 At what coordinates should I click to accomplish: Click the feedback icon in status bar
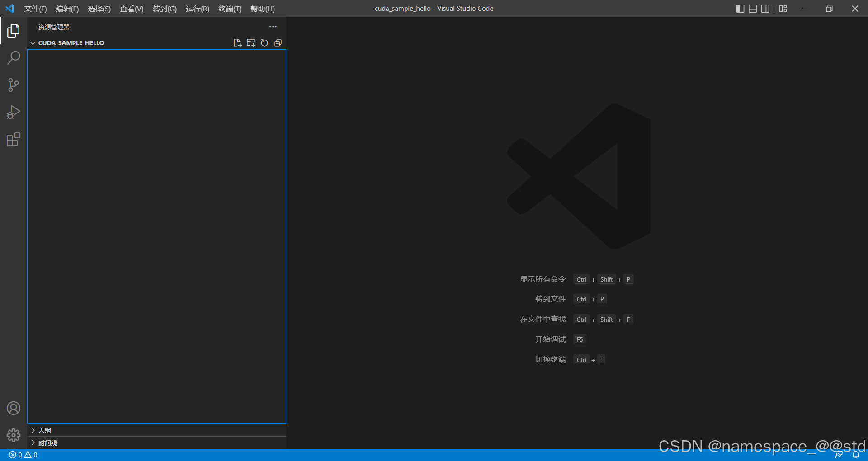point(839,455)
